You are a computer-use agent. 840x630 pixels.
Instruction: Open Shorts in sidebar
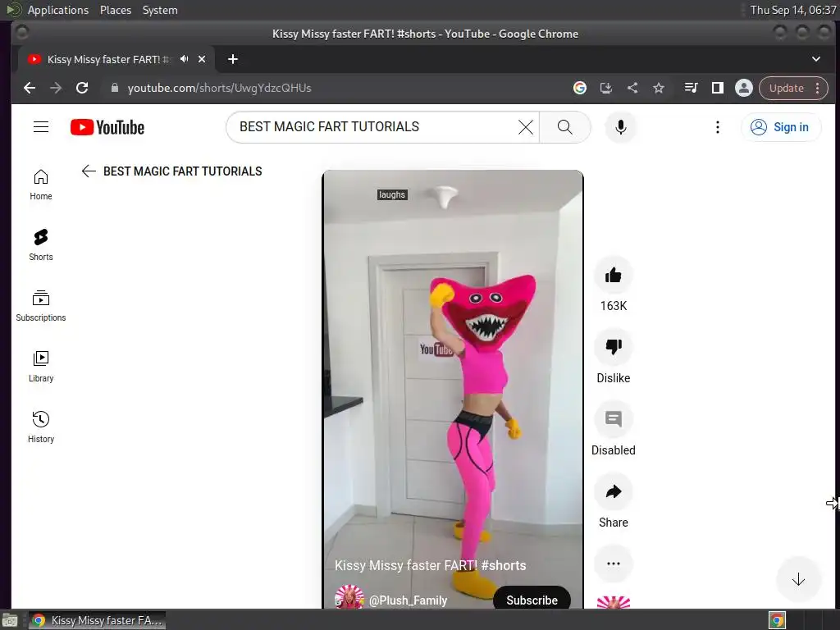pos(41,245)
